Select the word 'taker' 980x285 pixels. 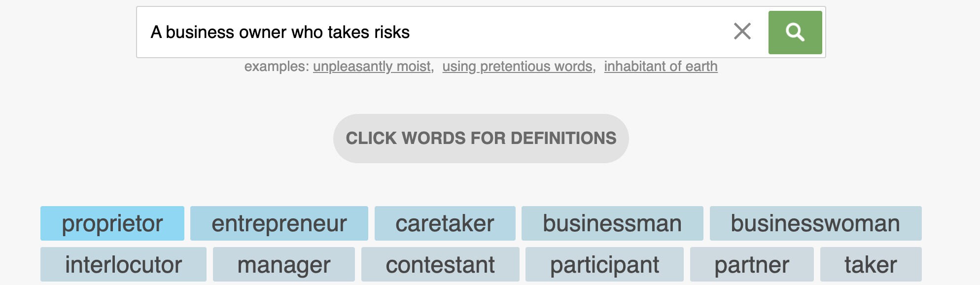point(871,264)
